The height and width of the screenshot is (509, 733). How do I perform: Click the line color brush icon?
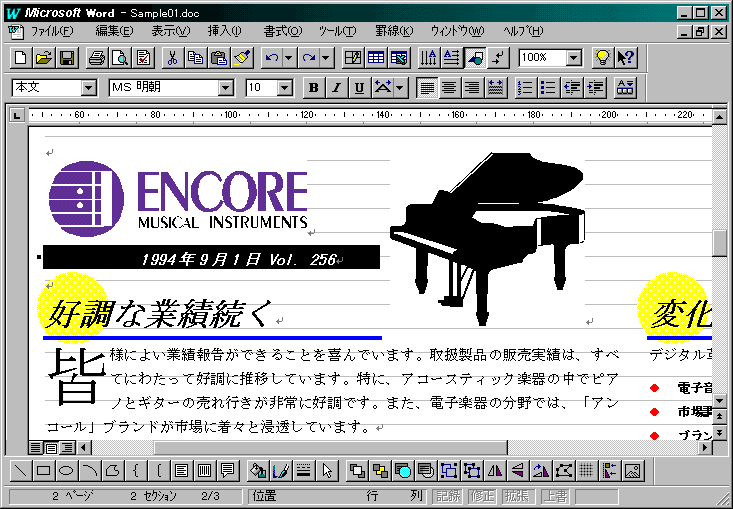[281, 471]
